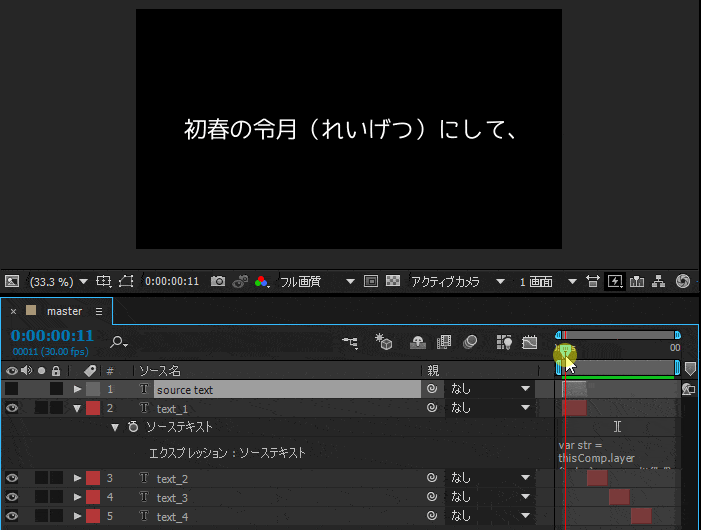The height and width of the screenshot is (530, 701).
Task: Show the source text layer video
Action: pos(12,389)
